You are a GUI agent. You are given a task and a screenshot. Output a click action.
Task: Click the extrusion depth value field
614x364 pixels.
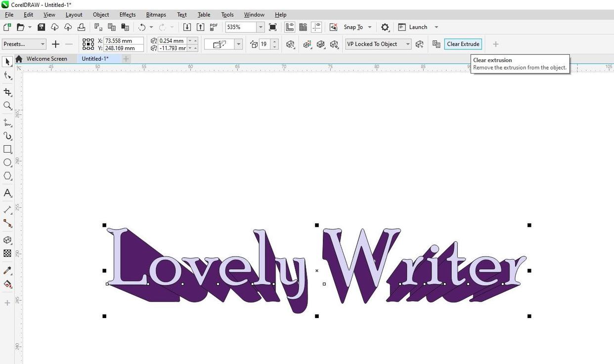coord(264,44)
